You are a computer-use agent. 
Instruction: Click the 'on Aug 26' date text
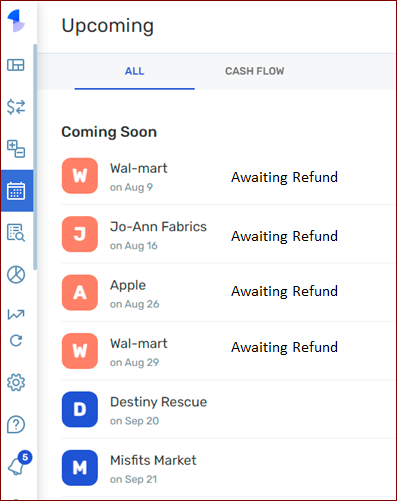pyautogui.click(x=135, y=304)
